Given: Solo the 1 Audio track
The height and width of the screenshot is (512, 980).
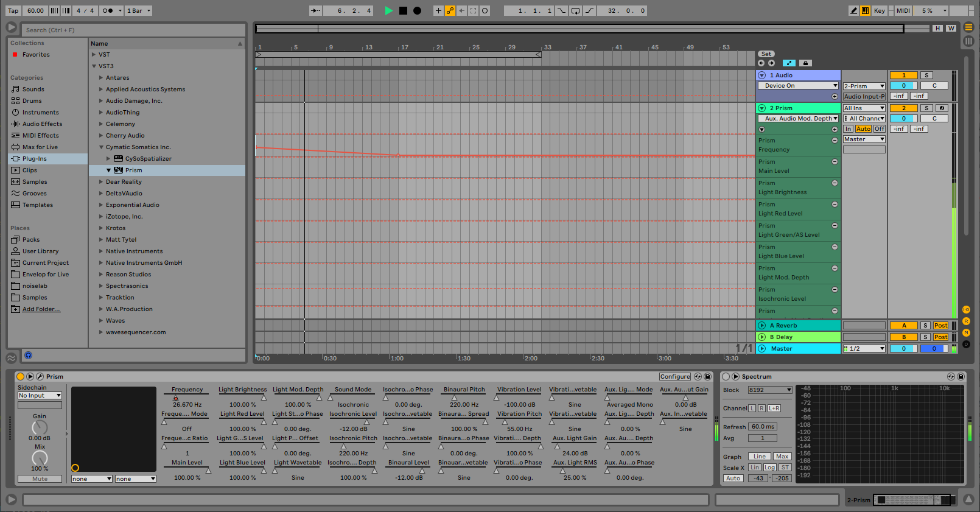Looking at the screenshot, I should click(x=926, y=75).
